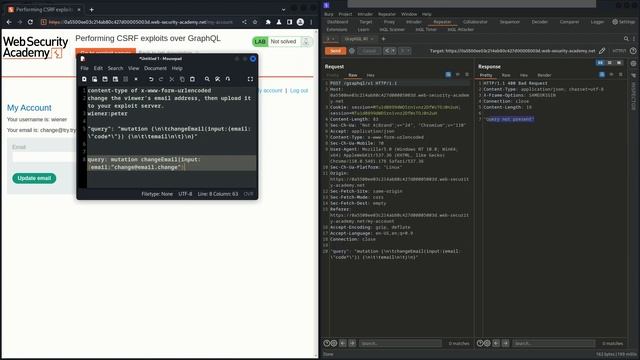Open the File menu in Mousepad
Screen dimensions: 640x360
(x=84, y=69)
